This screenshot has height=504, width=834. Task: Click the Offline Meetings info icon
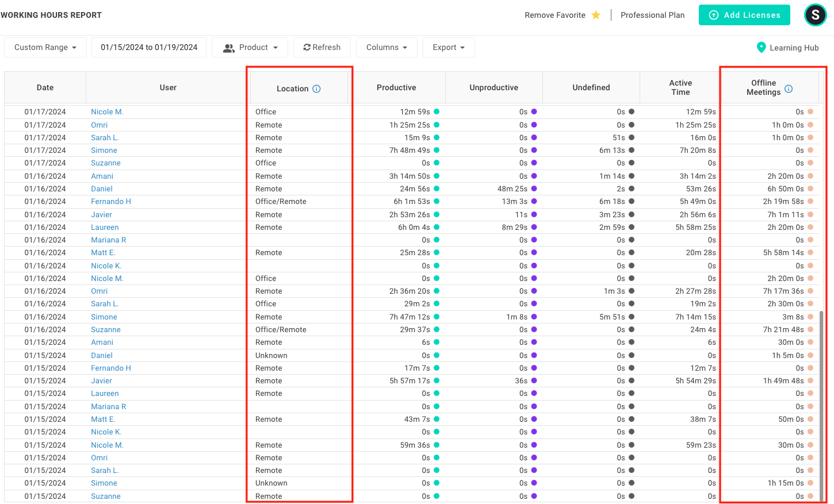click(x=789, y=89)
